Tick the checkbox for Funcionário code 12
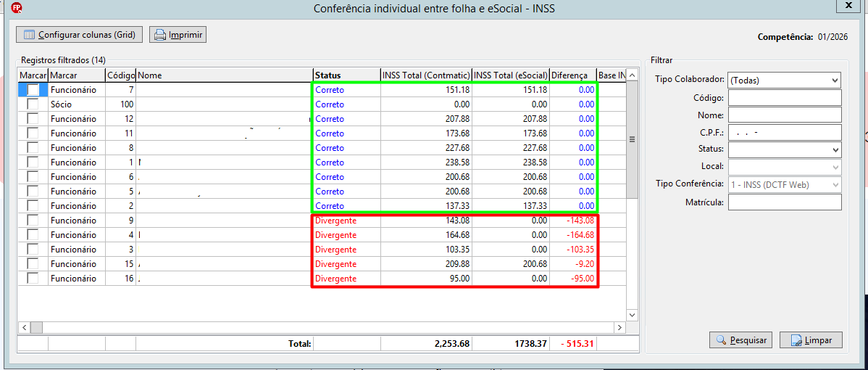Viewport: 868px width, 370px height. pyautogui.click(x=33, y=118)
